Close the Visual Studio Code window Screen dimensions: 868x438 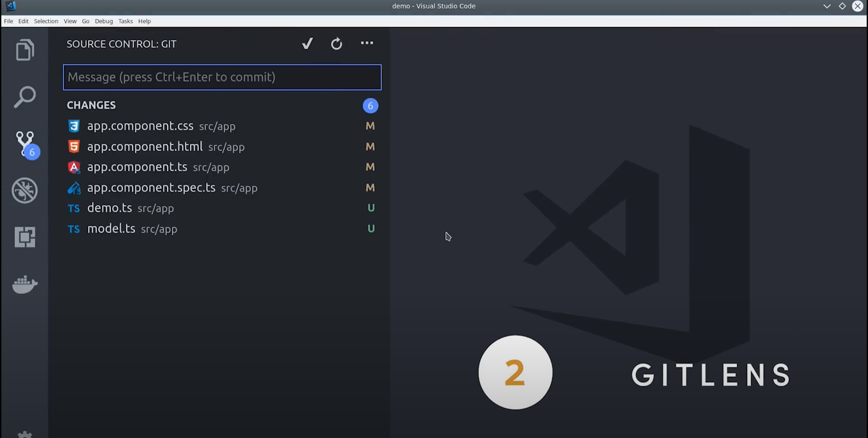click(858, 6)
